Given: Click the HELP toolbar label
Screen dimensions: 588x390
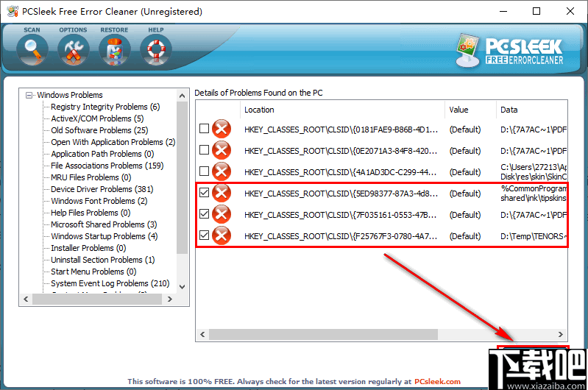Looking at the screenshot, I should (156, 30).
